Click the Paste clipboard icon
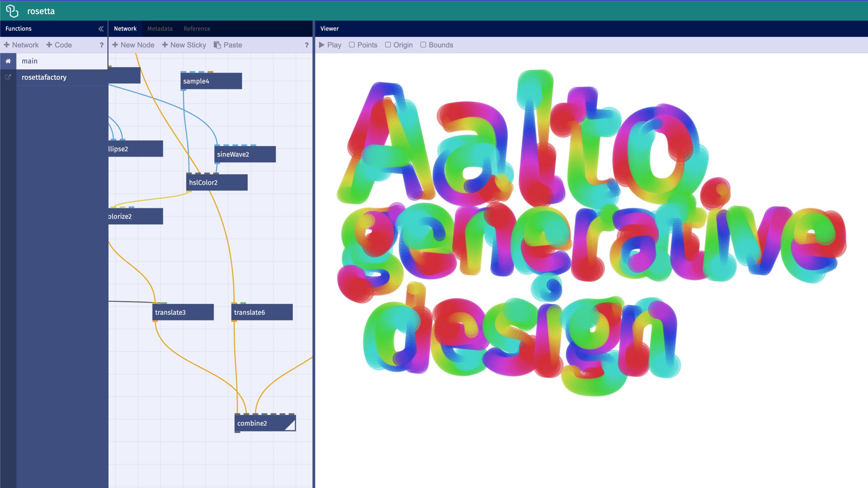 pos(217,45)
